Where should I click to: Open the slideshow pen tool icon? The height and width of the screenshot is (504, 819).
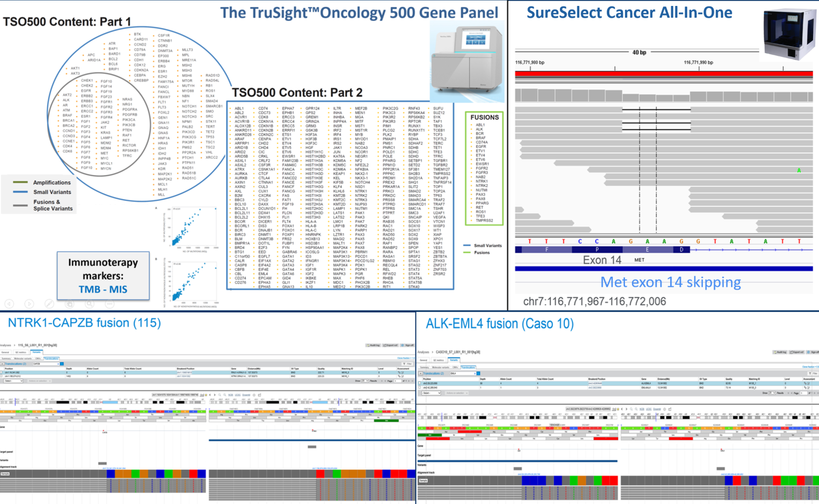(x=49, y=304)
